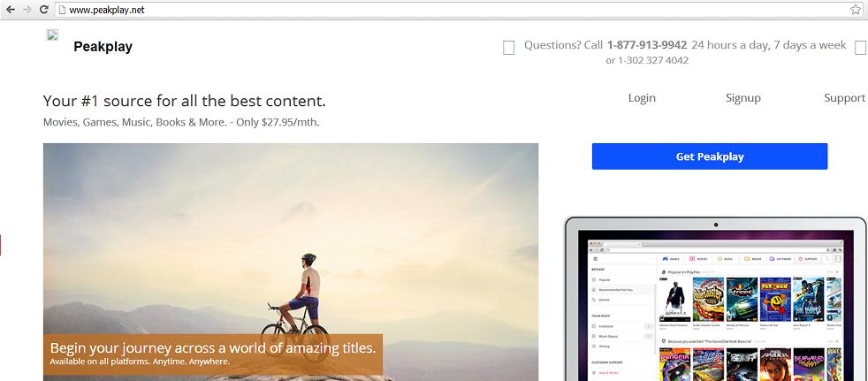
Task: Click the browser forward arrow
Action: [27, 9]
